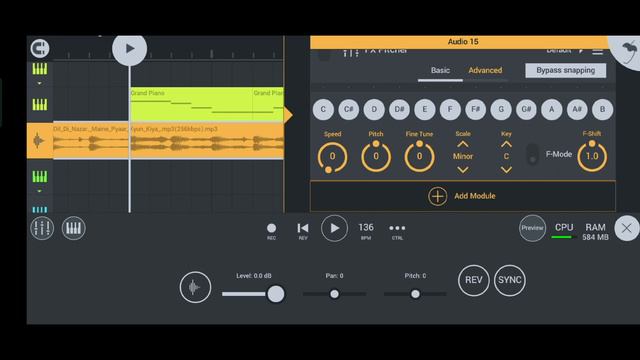This screenshot has height=360, width=640.
Task: Toggle note G in pitcher
Action: [501, 109]
